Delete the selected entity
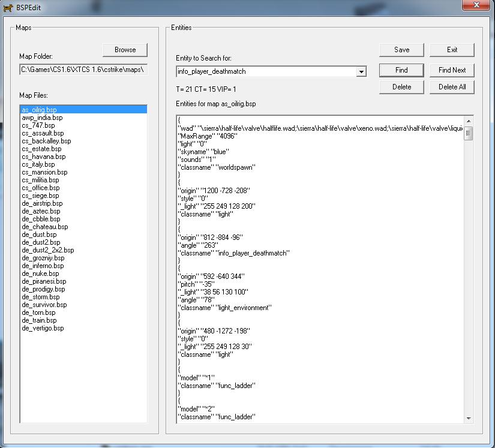This screenshot has height=448, width=495. 401,87
